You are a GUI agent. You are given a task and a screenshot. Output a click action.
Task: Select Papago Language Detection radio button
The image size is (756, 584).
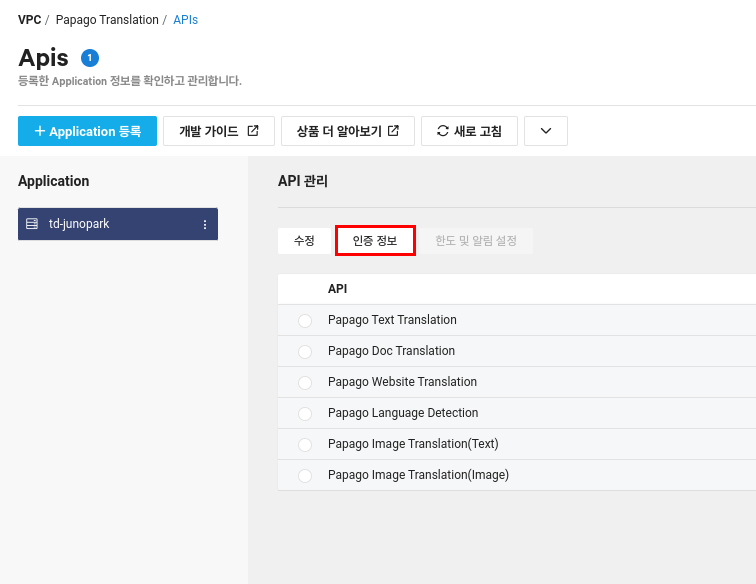point(305,414)
